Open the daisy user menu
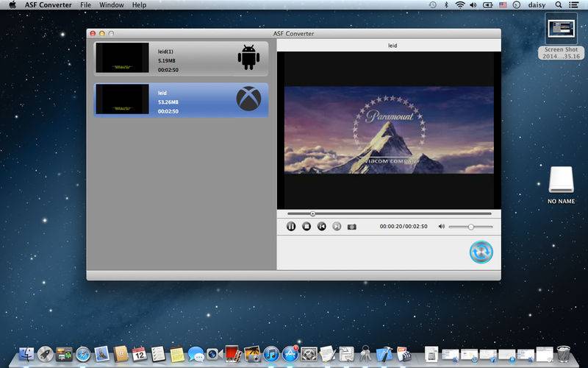Screen dimensions: 588x368 coord(537,5)
